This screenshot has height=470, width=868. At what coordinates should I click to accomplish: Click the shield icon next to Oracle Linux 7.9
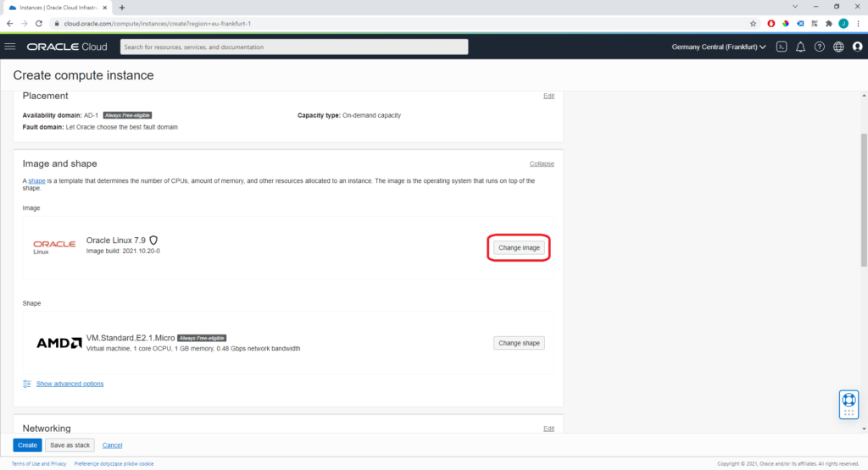click(x=154, y=240)
